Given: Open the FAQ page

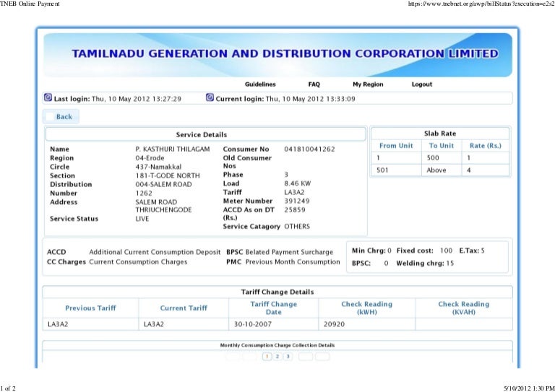Looking at the screenshot, I should [314, 84].
